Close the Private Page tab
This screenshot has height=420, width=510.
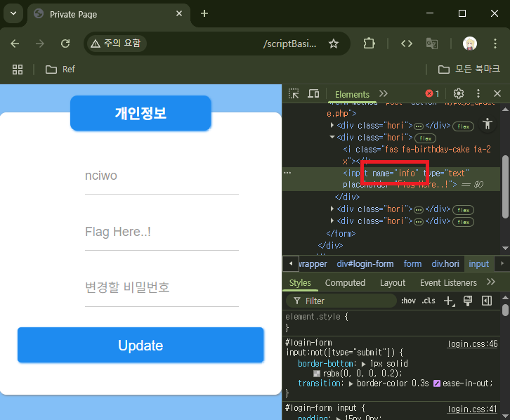coord(179,13)
